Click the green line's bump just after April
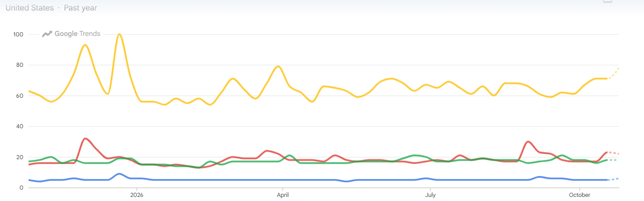The height and width of the screenshot is (201, 644). tap(289, 156)
